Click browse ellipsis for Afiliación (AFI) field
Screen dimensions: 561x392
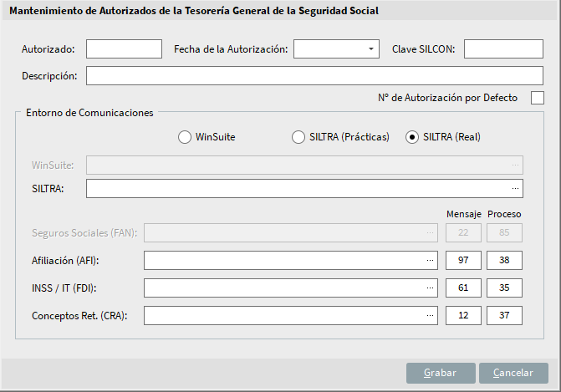(430, 261)
